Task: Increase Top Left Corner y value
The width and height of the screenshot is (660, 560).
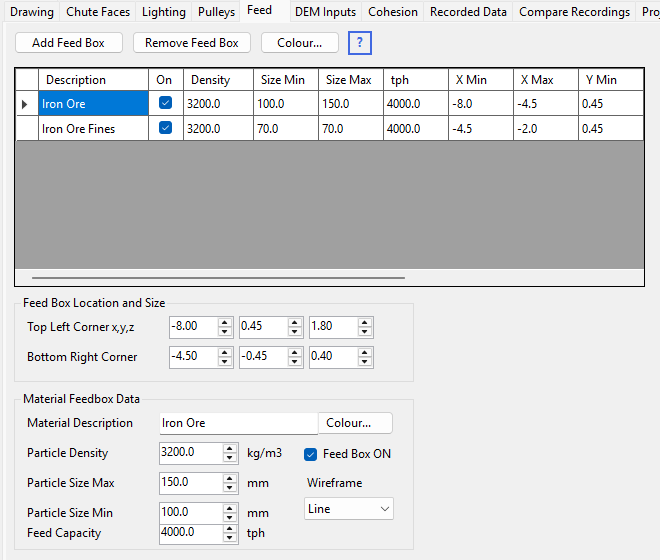Action: (295, 323)
